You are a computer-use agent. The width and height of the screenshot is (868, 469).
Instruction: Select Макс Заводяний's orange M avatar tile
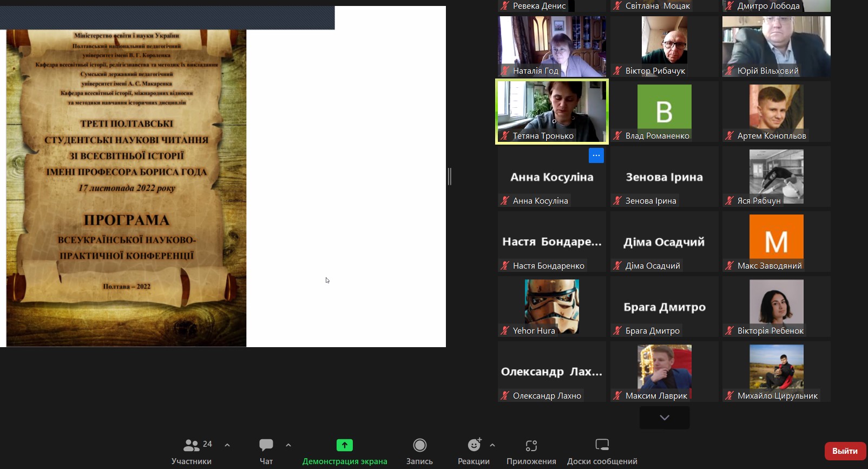[776, 237]
